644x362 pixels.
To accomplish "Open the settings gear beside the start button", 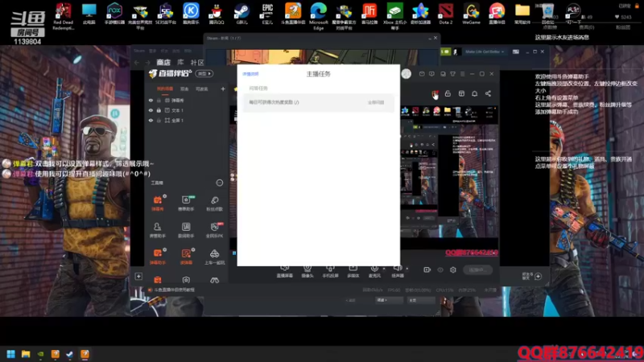I will click(x=453, y=269).
